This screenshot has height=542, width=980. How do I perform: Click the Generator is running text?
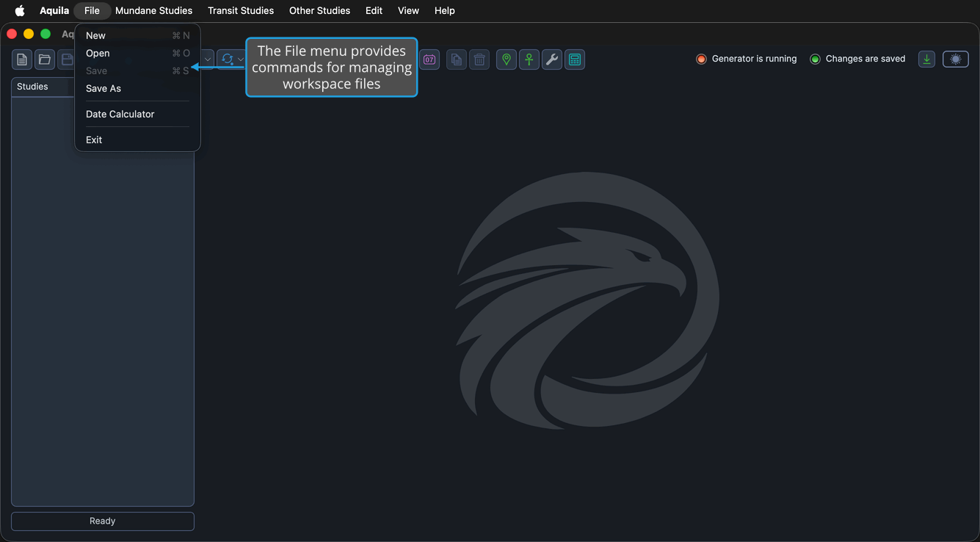coord(754,59)
